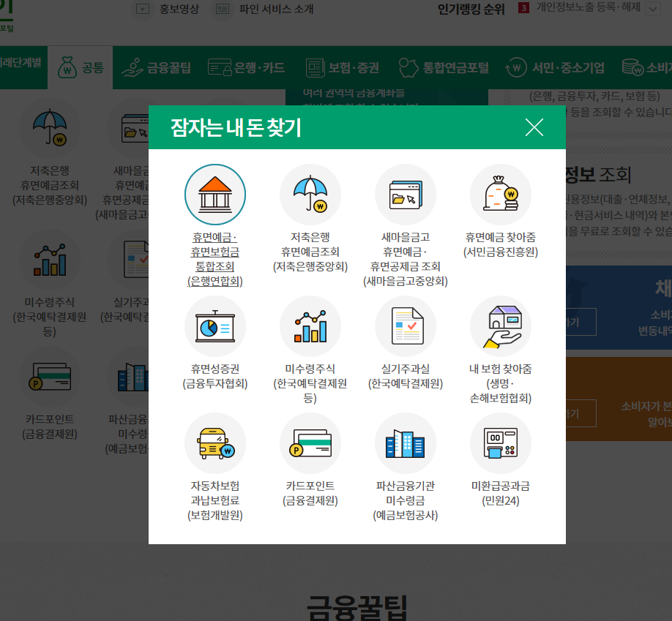Click background 미수령주식 chart icon on page
672x621 pixels.
tap(50, 260)
